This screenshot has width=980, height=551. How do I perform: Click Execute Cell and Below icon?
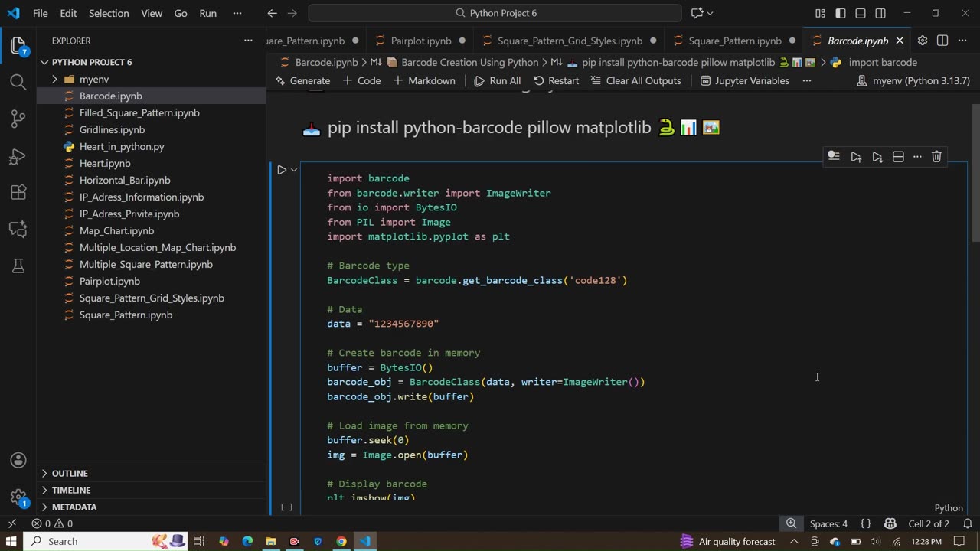(877, 156)
